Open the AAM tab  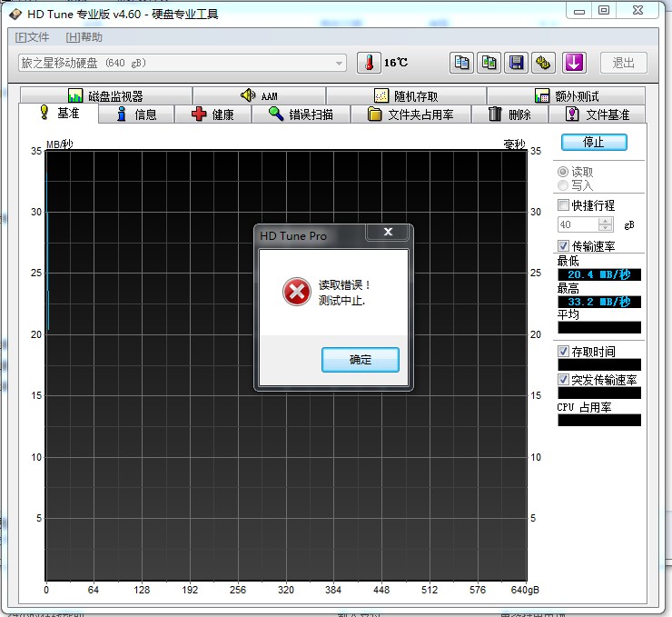(260, 95)
